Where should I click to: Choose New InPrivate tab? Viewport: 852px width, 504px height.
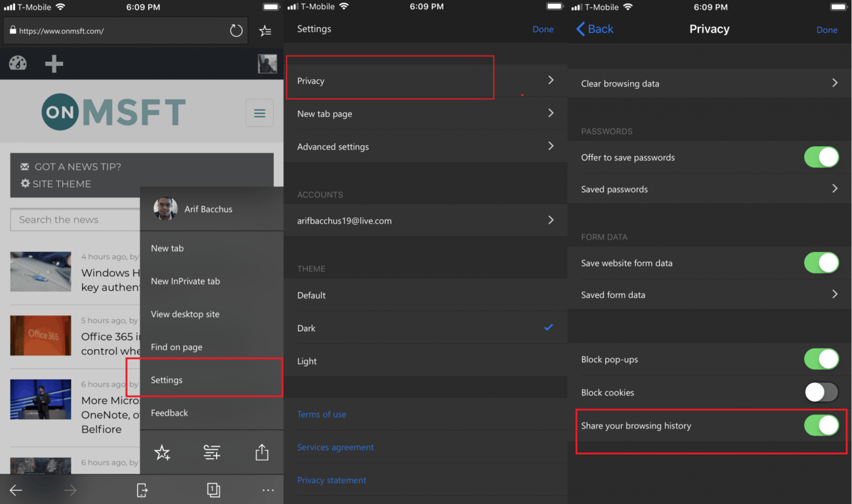pos(212,281)
